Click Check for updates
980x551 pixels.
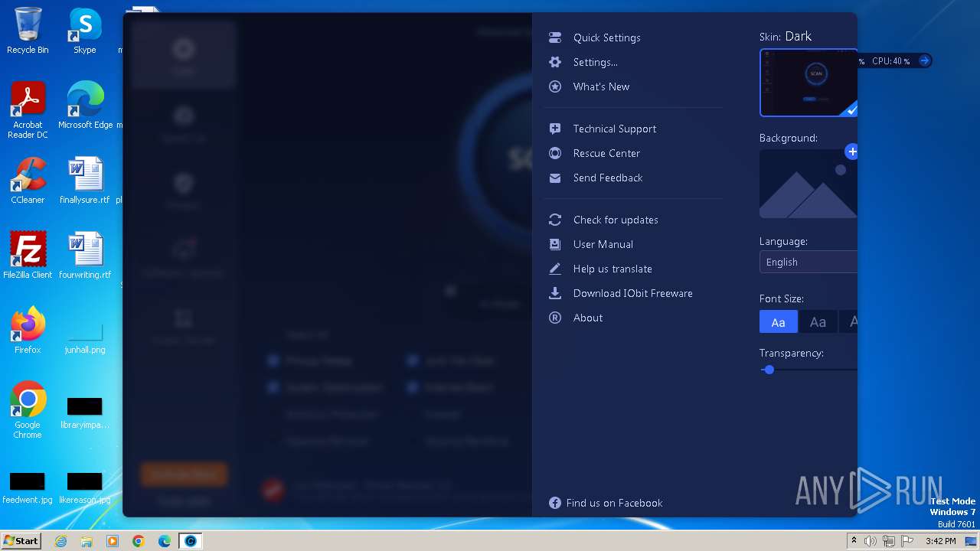pos(616,220)
